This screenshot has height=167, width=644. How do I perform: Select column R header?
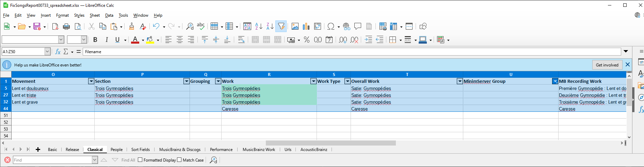[269, 74]
